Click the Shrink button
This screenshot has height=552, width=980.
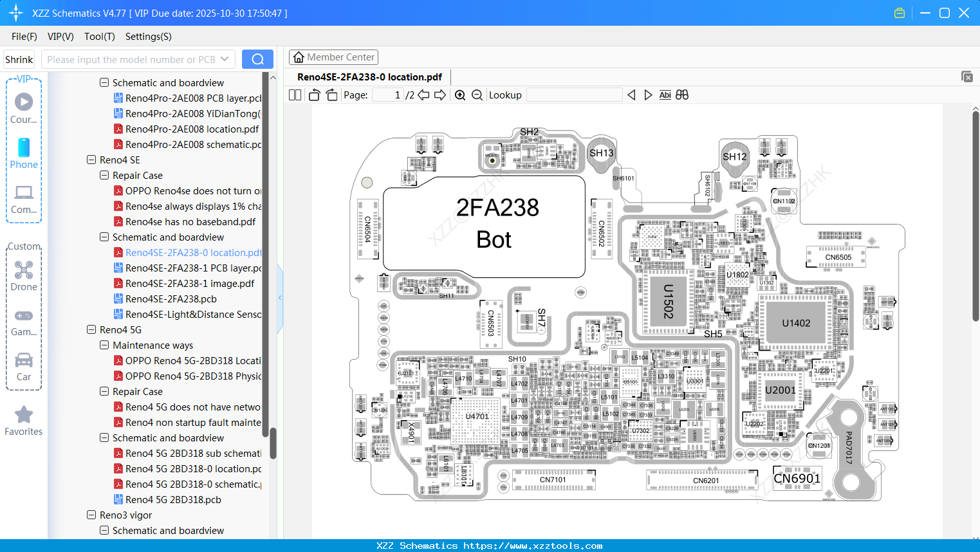19,59
